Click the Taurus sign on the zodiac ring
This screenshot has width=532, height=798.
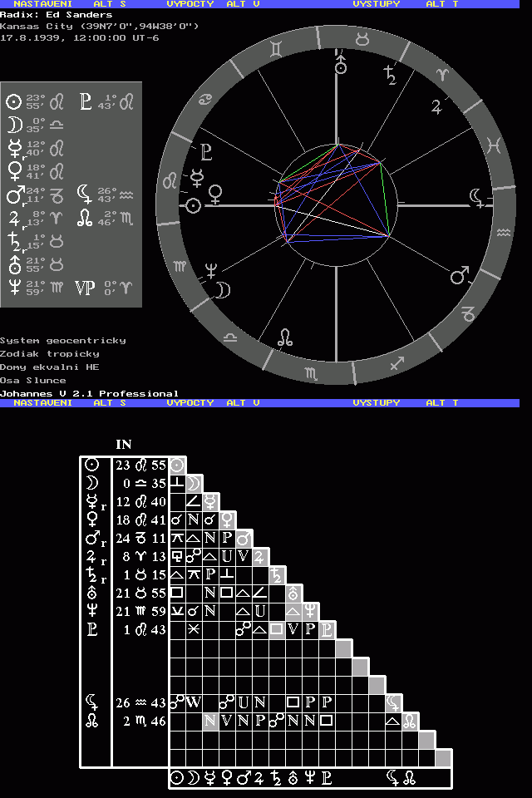(363, 38)
